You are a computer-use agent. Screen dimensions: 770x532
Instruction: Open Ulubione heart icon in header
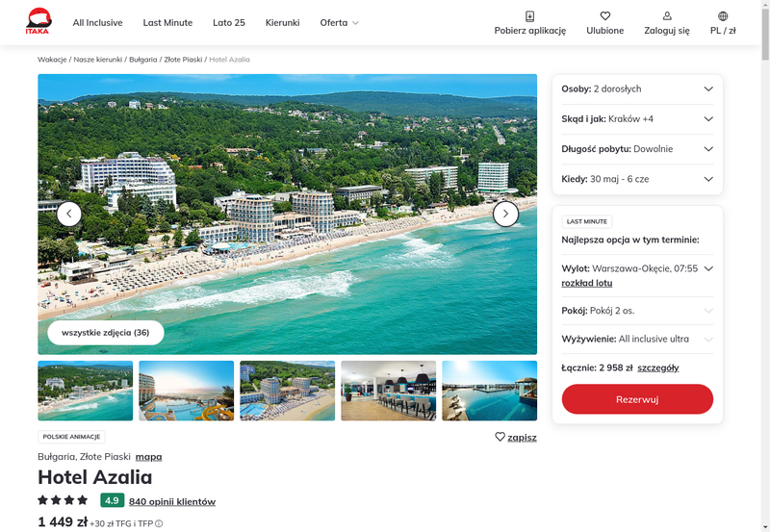click(605, 16)
